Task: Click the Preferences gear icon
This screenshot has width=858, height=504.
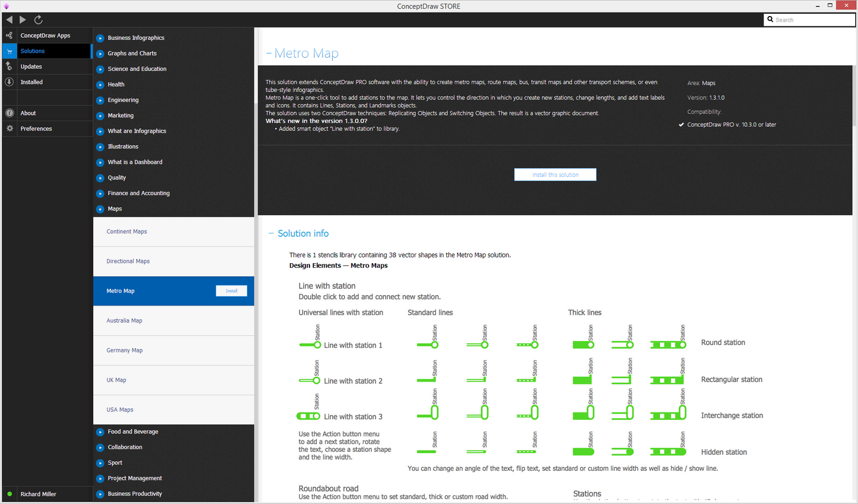Action: [x=9, y=129]
